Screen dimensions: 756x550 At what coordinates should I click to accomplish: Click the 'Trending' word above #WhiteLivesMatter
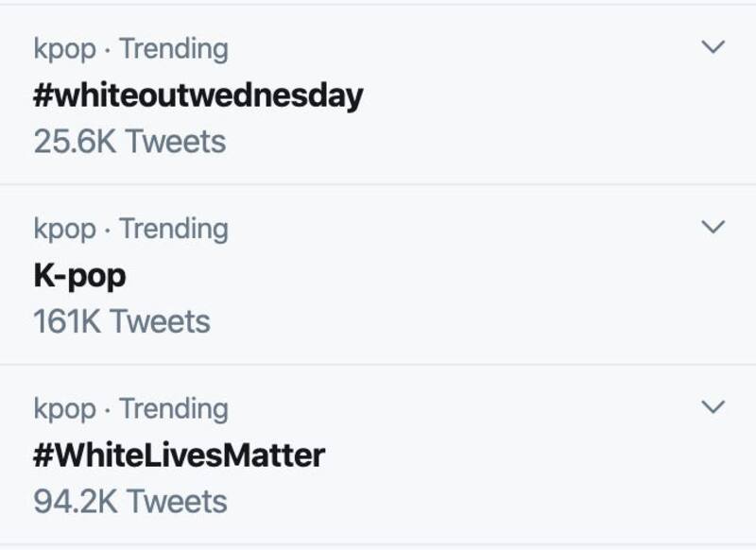pos(173,409)
